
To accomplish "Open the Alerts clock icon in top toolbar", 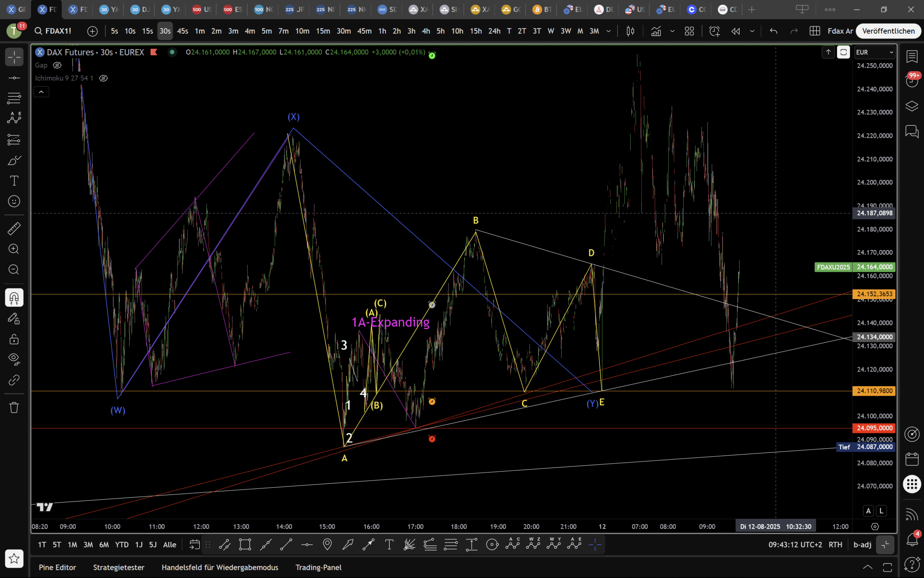I will [714, 31].
